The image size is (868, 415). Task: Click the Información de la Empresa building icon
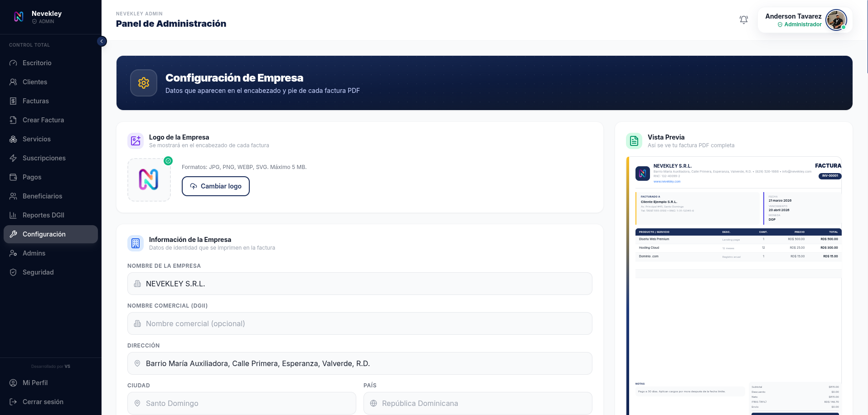coord(136,243)
